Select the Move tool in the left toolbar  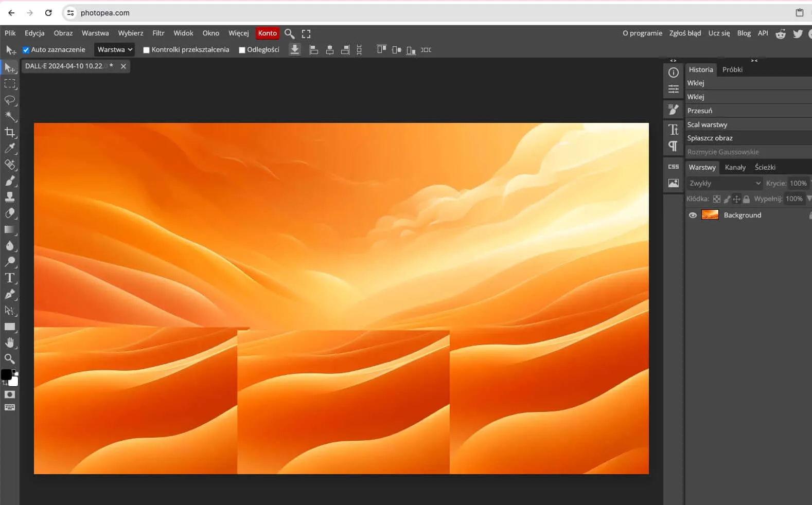coord(10,67)
